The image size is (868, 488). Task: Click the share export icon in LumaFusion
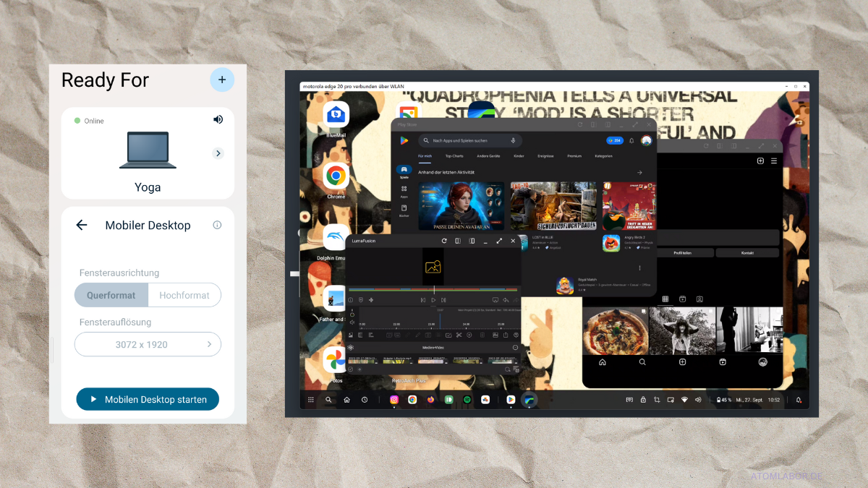click(x=506, y=335)
